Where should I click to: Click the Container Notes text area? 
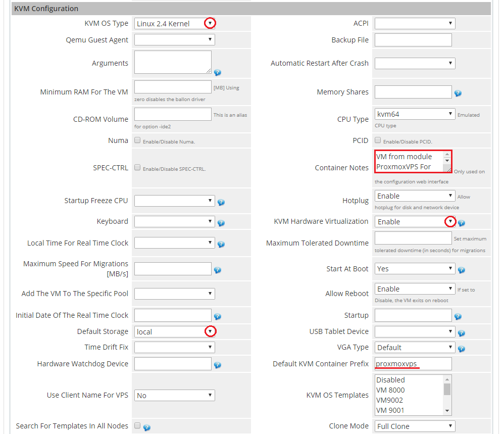pos(414,161)
